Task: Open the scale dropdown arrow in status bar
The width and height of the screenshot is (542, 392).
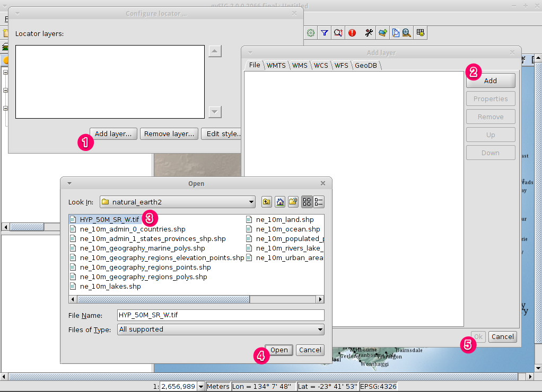Action: [201, 387]
